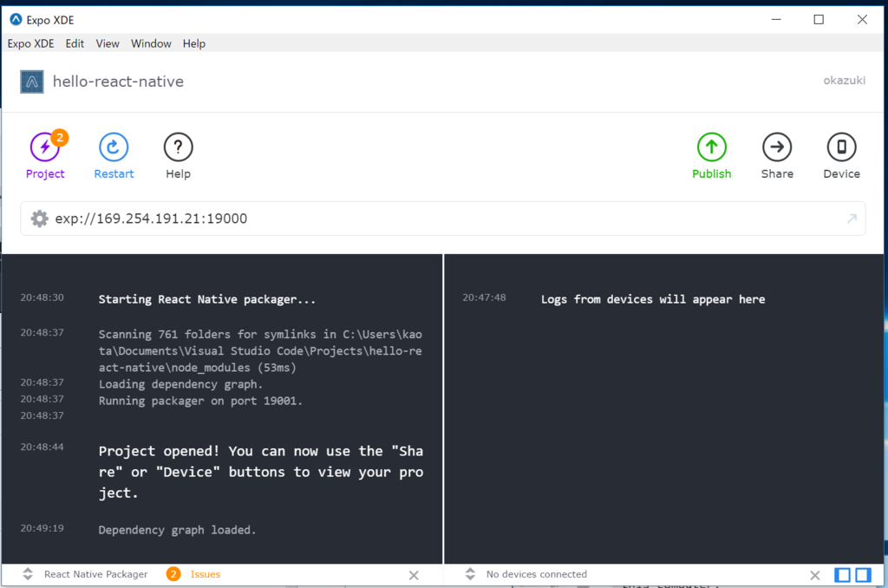Image resolution: width=888 pixels, height=588 pixels.
Task: Click the 'Loading dependency graph.' log line
Action: click(x=180, y=384)
